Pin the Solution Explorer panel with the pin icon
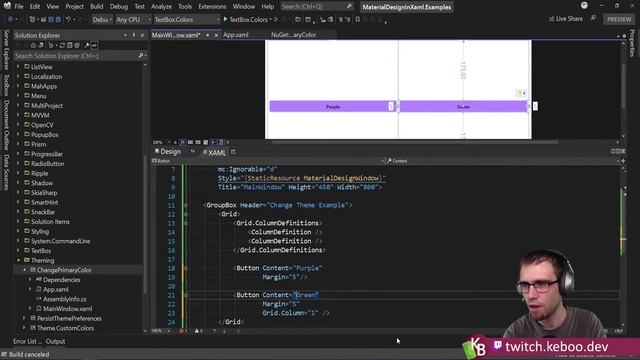This screenshot has height=360, width=640. [x=133, y=35]
